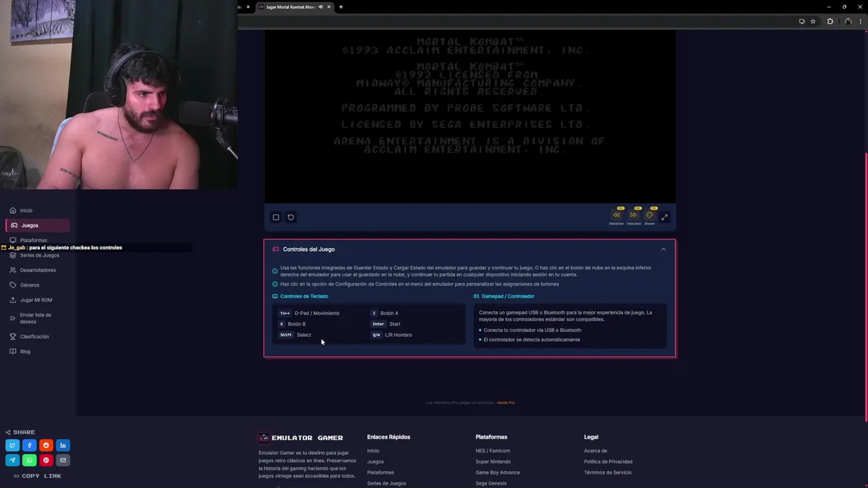868x488 pixels.
Task: Open footer link Juegos
Action: tap(375, 462)
